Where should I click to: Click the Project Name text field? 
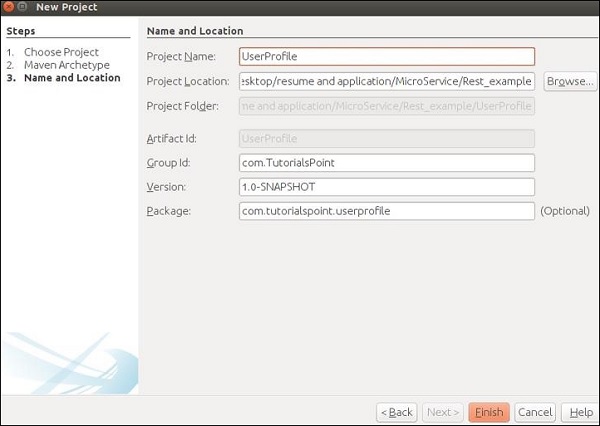pos(387,57)
